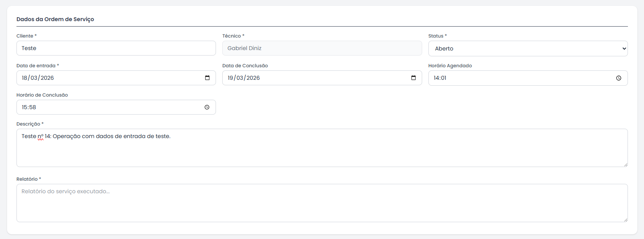
Task: Select the month segment in Data de Conclusão
Action: tap(239, 78)
